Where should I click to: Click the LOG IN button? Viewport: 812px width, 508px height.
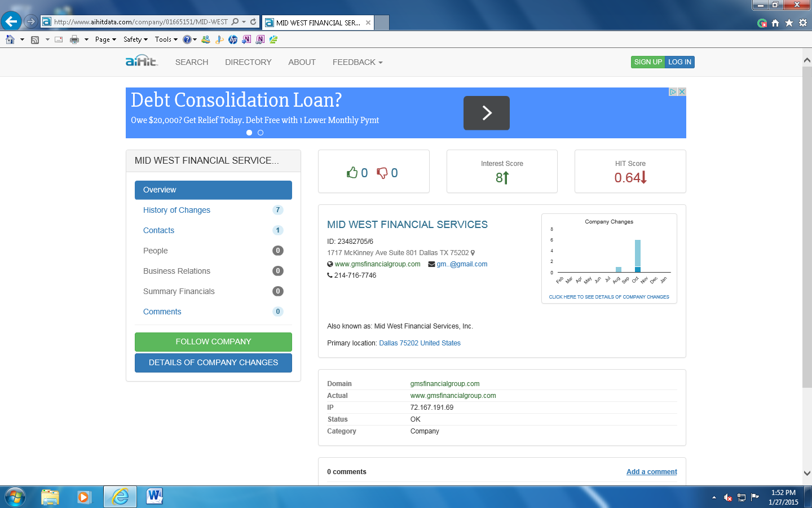click(x=679, y=62)
